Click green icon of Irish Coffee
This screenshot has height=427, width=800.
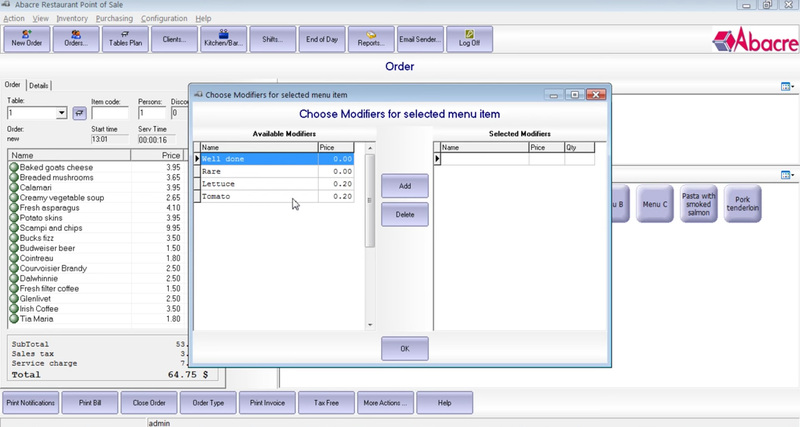point(14,309)
